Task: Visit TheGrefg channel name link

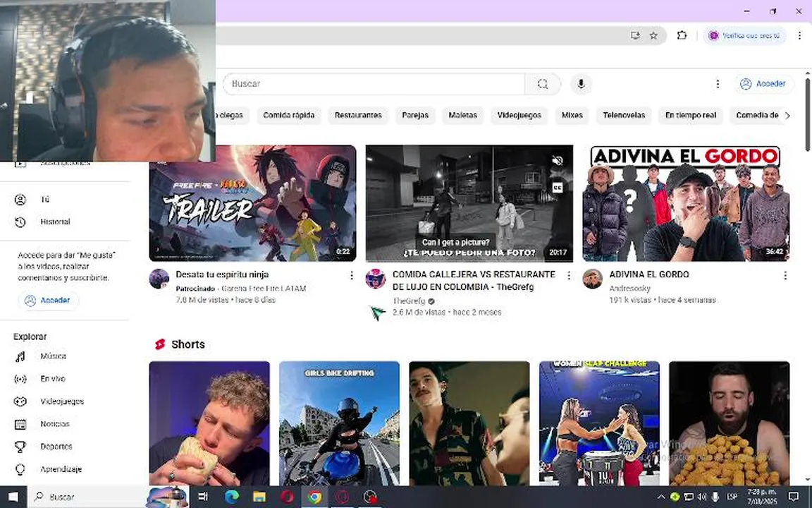Action: tap(409, 301)
